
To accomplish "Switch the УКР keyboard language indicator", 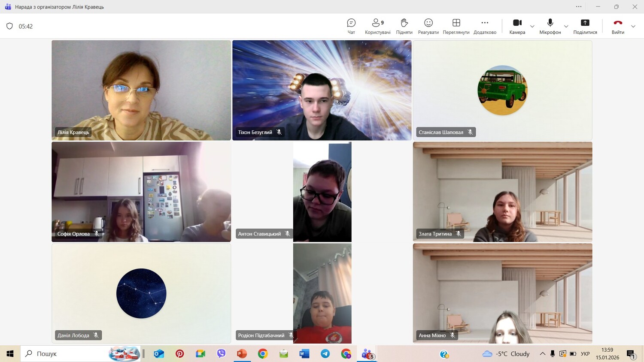I will pos(585,354).
